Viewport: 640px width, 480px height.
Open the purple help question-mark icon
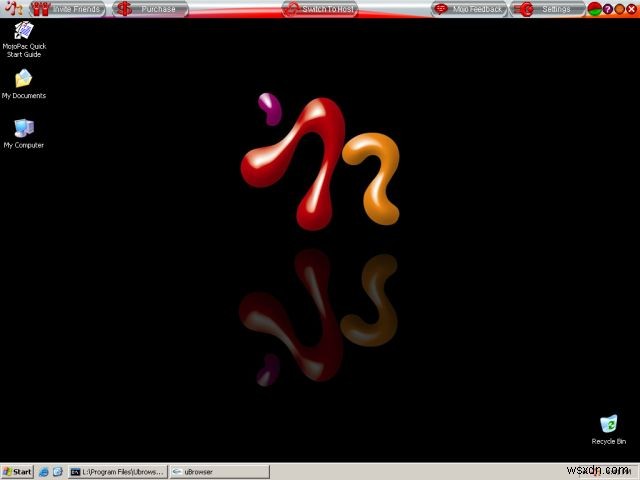607,9
